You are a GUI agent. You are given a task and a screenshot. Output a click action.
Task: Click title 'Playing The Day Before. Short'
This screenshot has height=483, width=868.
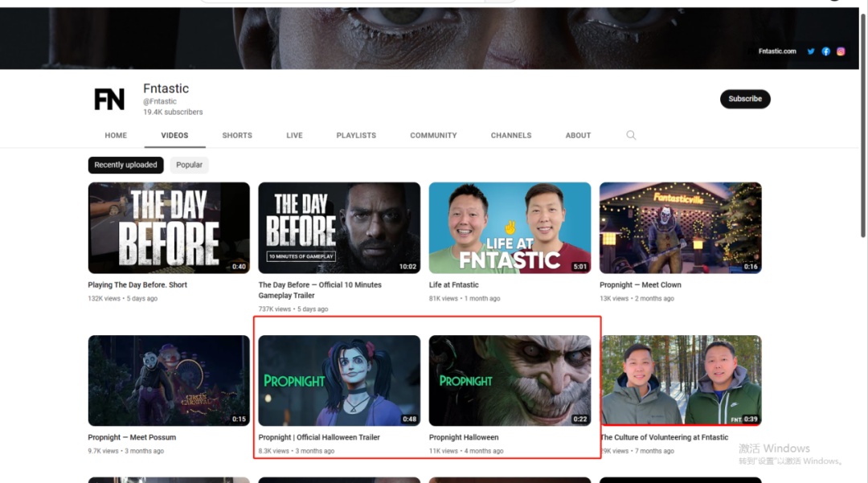[x=137, y=285]
